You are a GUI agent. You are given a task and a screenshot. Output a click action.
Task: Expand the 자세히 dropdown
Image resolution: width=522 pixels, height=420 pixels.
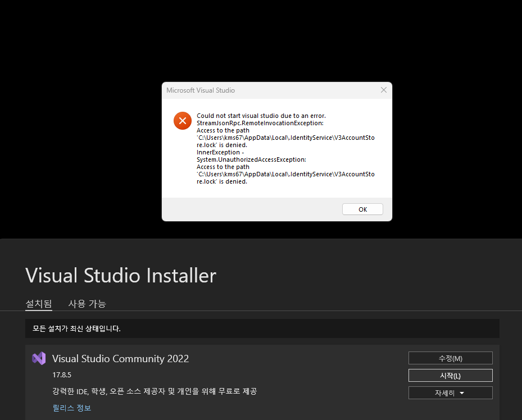(x=451, y=392)
